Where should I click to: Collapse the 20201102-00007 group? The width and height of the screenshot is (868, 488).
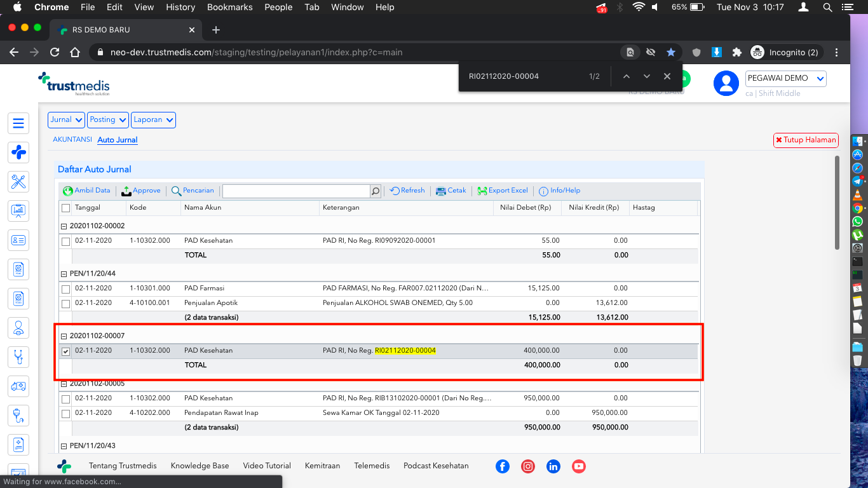click(64, 336)
